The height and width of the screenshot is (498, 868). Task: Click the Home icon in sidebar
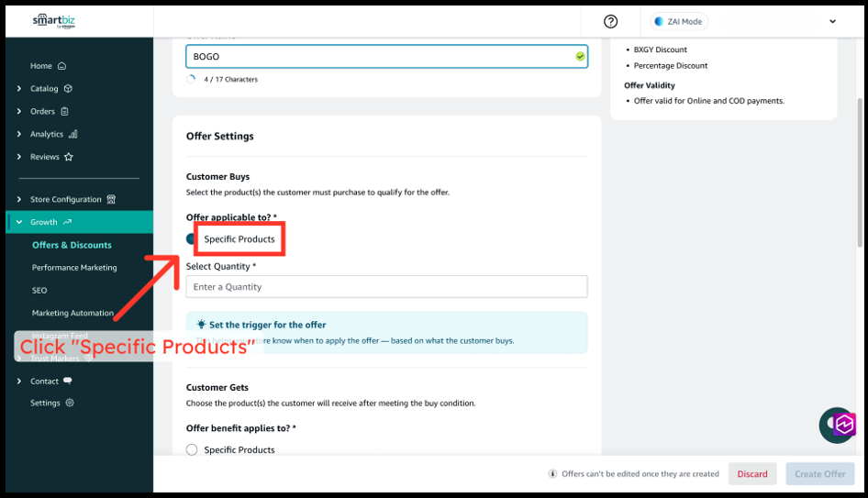(61, 66)
